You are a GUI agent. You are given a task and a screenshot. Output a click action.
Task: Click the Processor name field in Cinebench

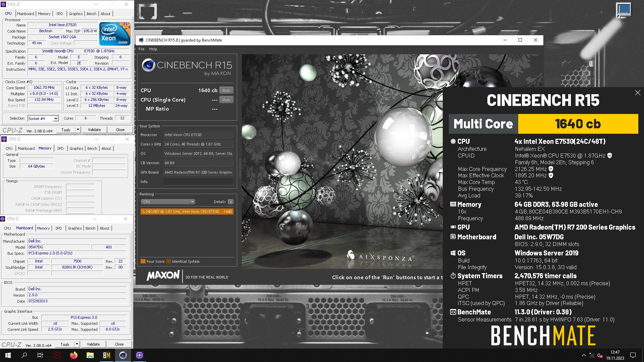198,135
